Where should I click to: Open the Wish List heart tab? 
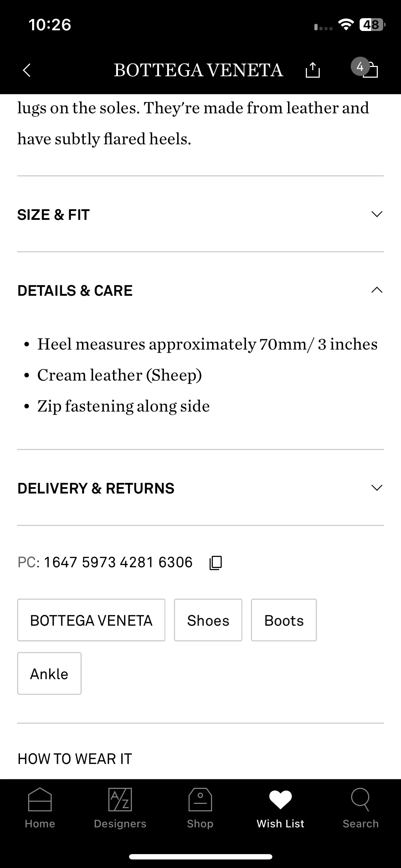(281, 808)
